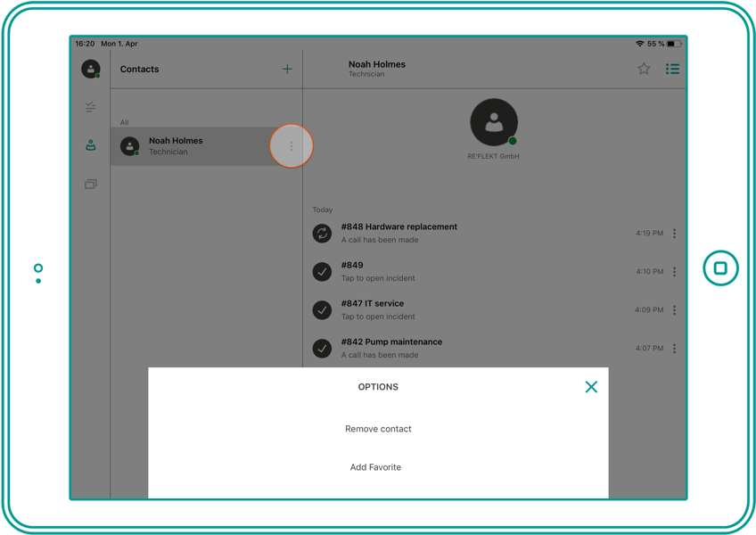This screenshot has width=756, height=535.
Task: Tap incident #849 to open it
Action: click(x=377, y=271)
